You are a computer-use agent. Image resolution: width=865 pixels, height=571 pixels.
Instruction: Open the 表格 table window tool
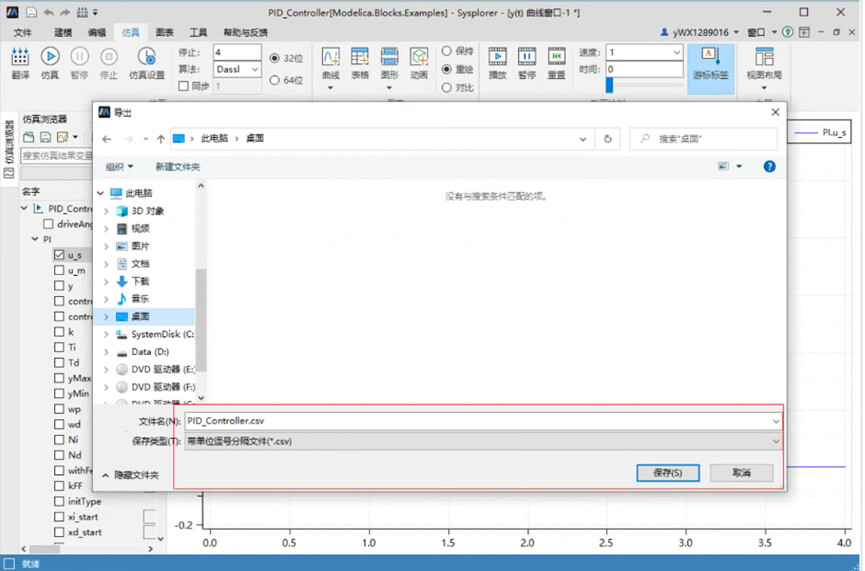click(x=360, y=63)
